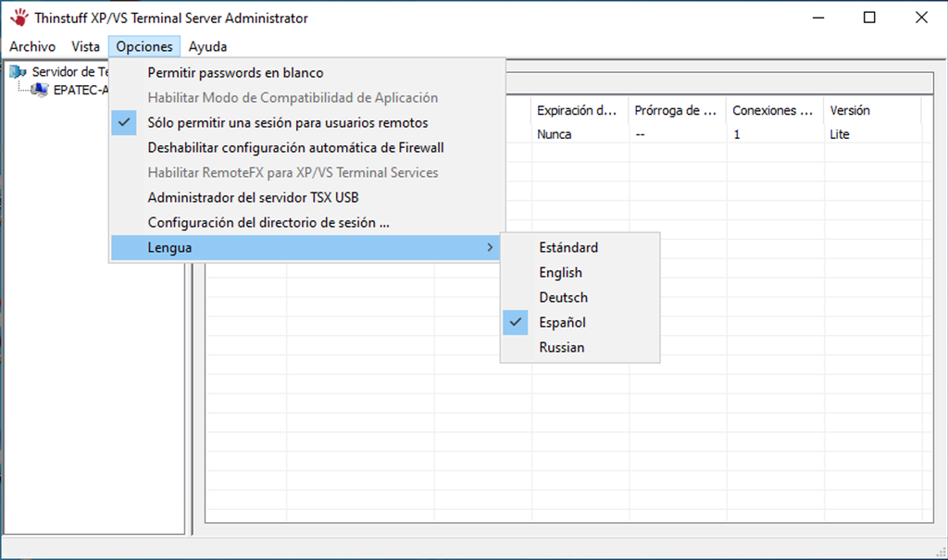The image size is (948, 560).
Task: Open the Vista menu
Action: pyautogui.click(x=85, y=46)
